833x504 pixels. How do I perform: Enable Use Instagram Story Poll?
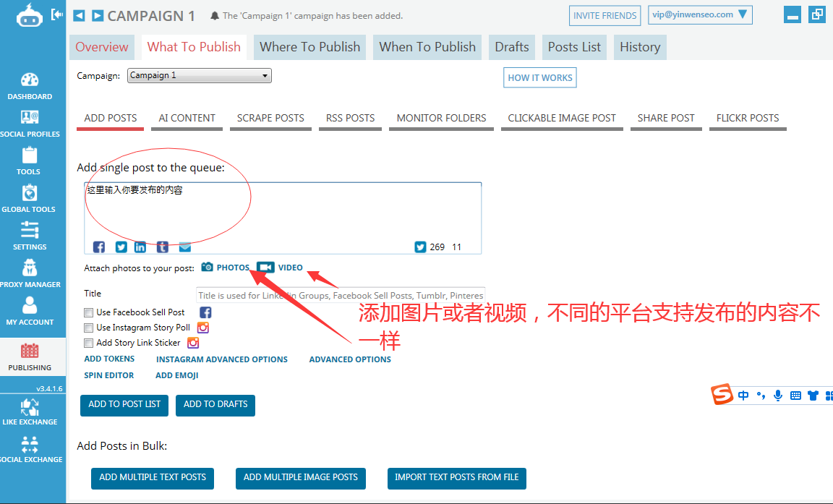tap(88, 327)
